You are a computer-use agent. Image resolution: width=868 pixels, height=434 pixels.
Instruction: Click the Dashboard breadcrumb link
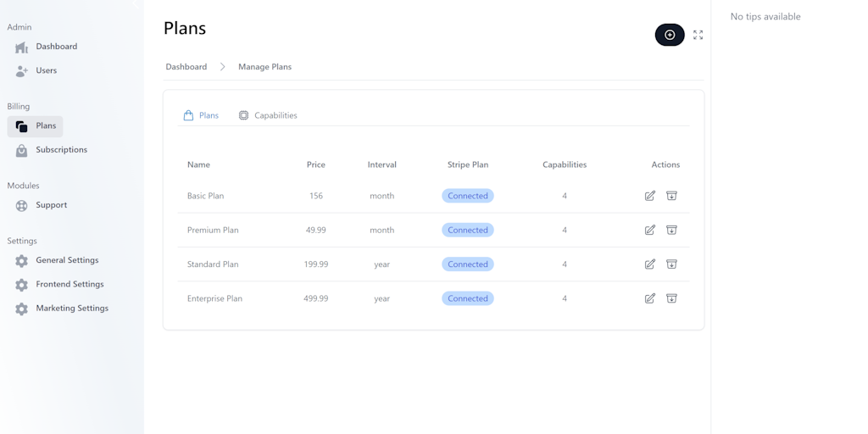186,67
